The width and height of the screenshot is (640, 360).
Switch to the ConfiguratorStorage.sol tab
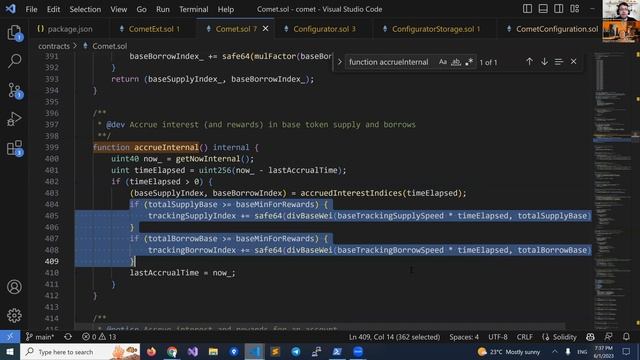click(x=435, y=29)
